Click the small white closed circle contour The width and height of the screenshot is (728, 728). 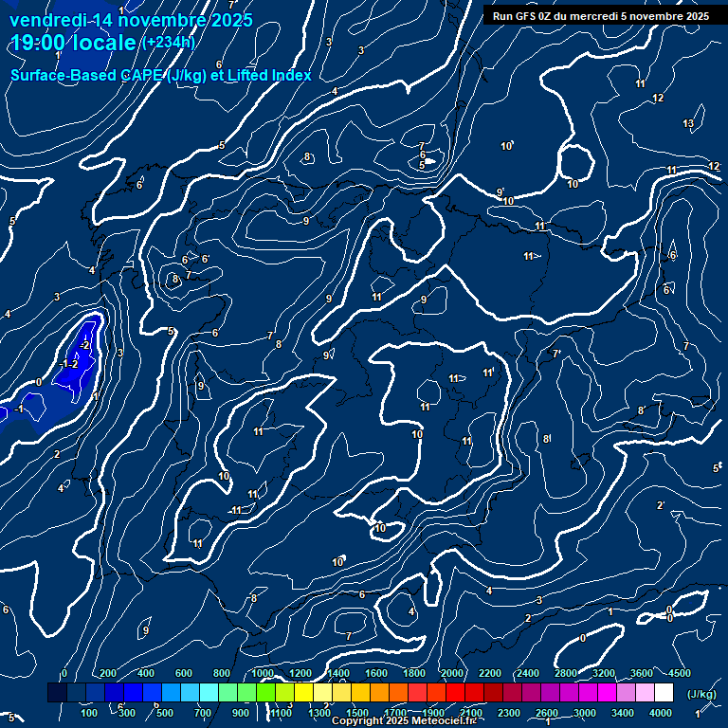pos(573,162)
